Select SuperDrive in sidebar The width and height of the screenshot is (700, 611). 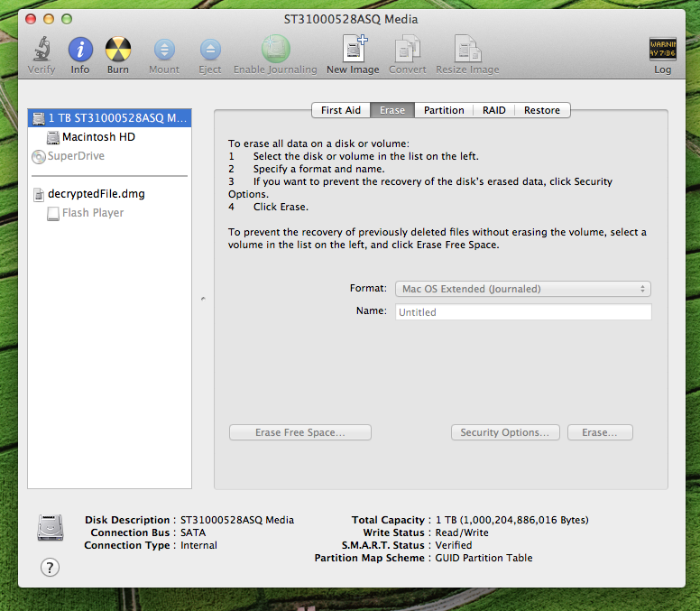pyautogui.click(x=110, y=156)
